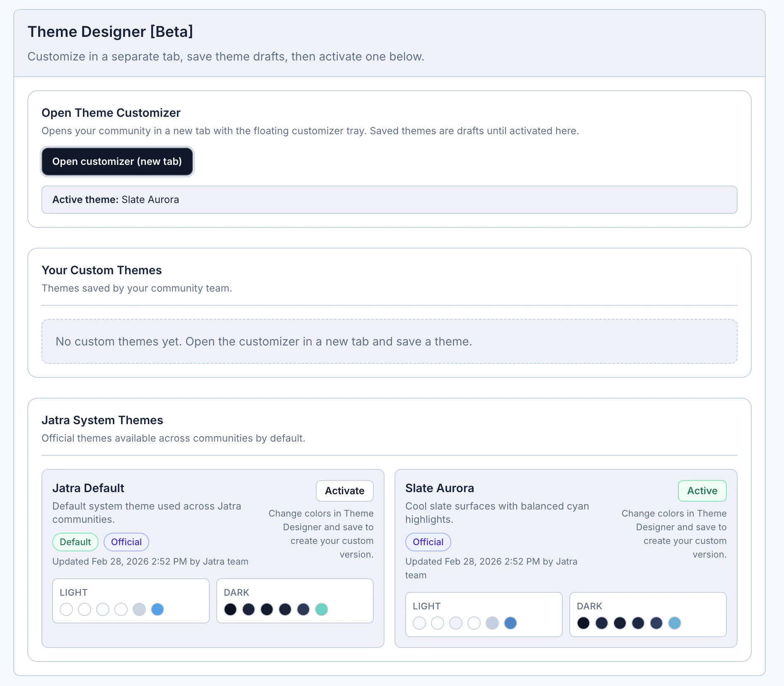Screen dimensions: 784x686
Task: Select the Official badge on Jatra Default
Action: click(126, 542)
